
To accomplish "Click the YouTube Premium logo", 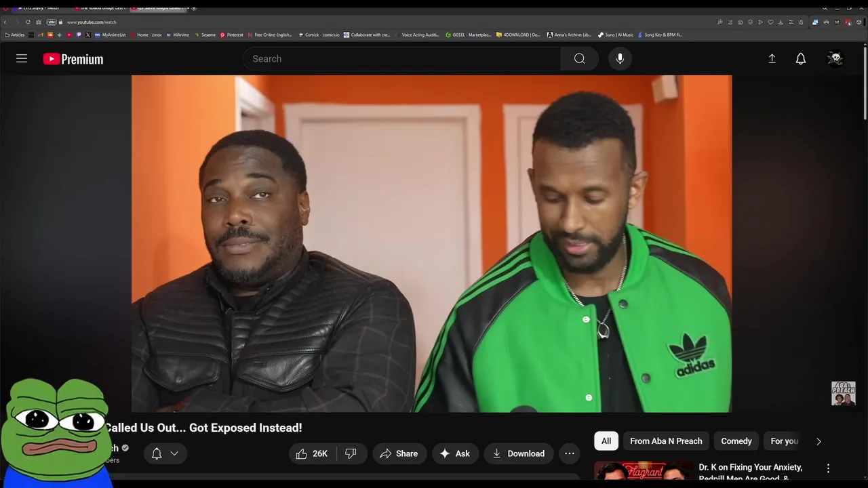I will tap(73, 59).
